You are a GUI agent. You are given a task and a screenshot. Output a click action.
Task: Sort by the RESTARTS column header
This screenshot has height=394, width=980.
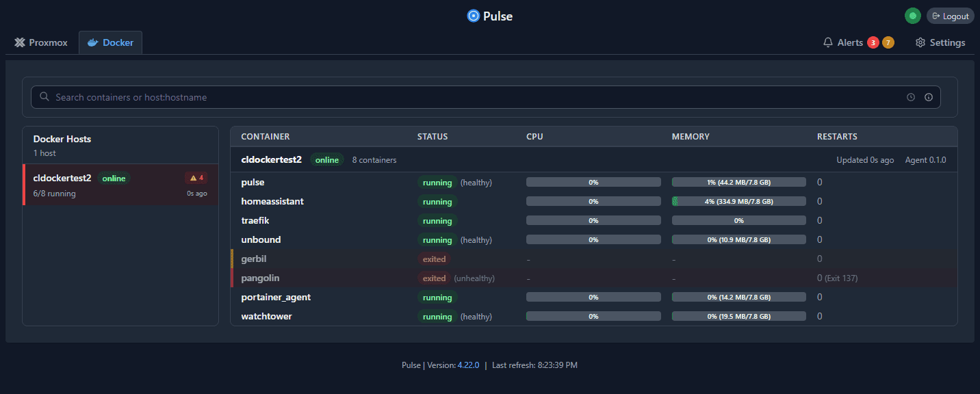(837, 137)
